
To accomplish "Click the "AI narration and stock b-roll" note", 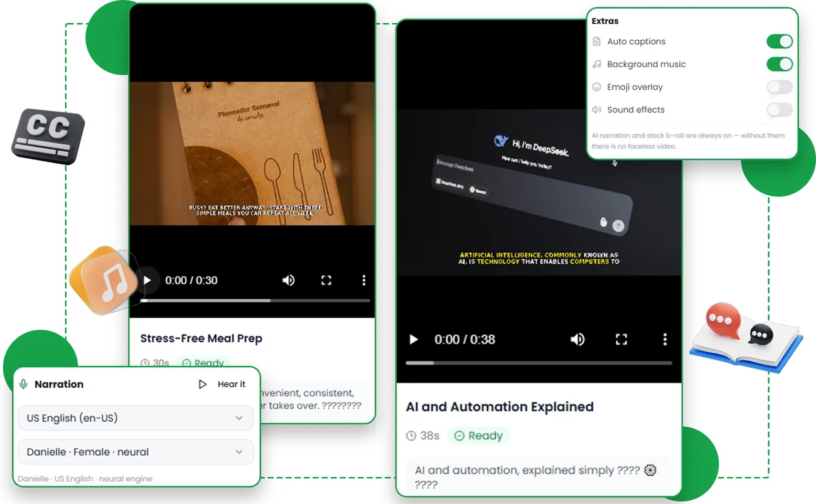I will point(688,141).
